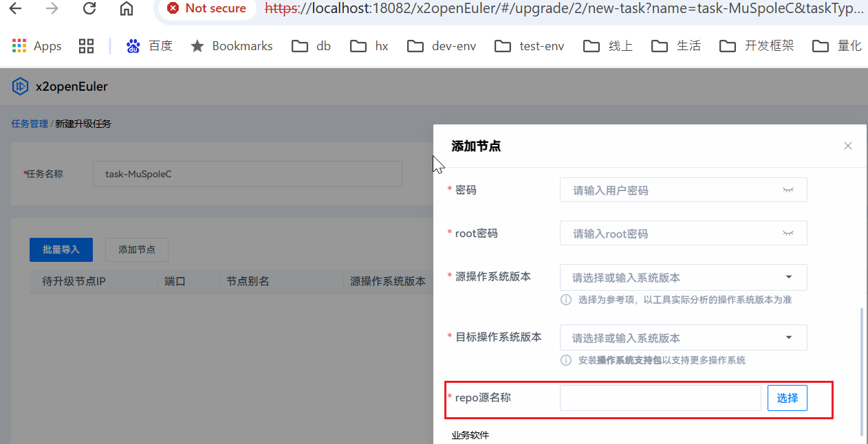
Task: Close the 添加节点 dialog with X
Action: click(x=847, y=146)
